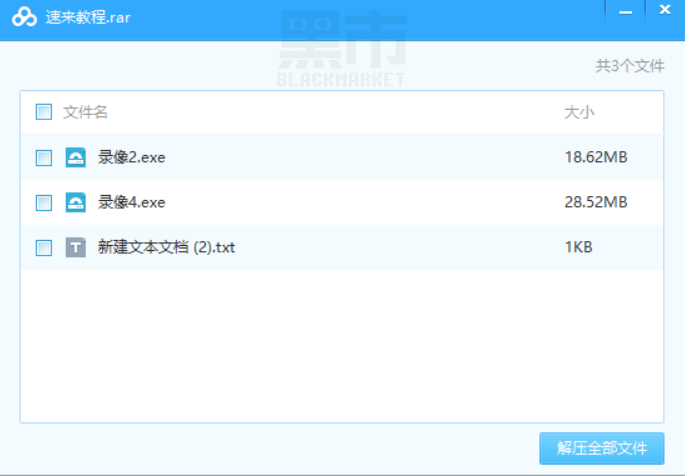Click the 录像4.exe file icon
The height and width of the screenshot is (476, 685).
(x=76, y=202)
